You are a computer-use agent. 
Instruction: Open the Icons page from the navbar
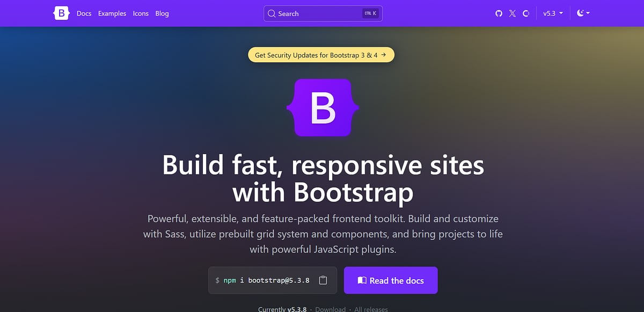coord(141,13)
